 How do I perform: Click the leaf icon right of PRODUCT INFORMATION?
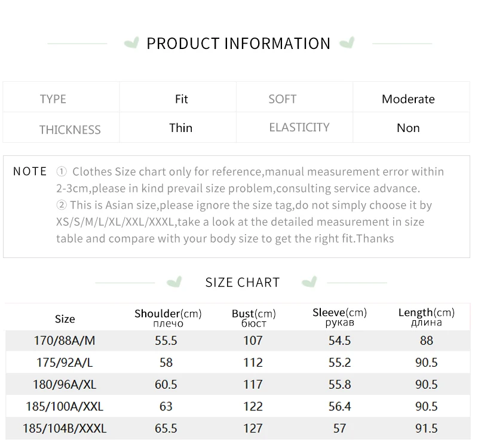[x=347, y=42]
